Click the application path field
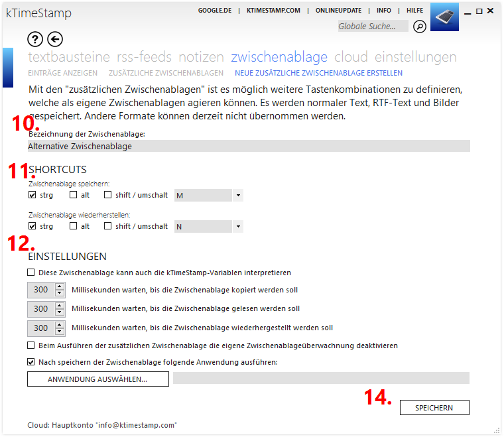 click(321, 378)
